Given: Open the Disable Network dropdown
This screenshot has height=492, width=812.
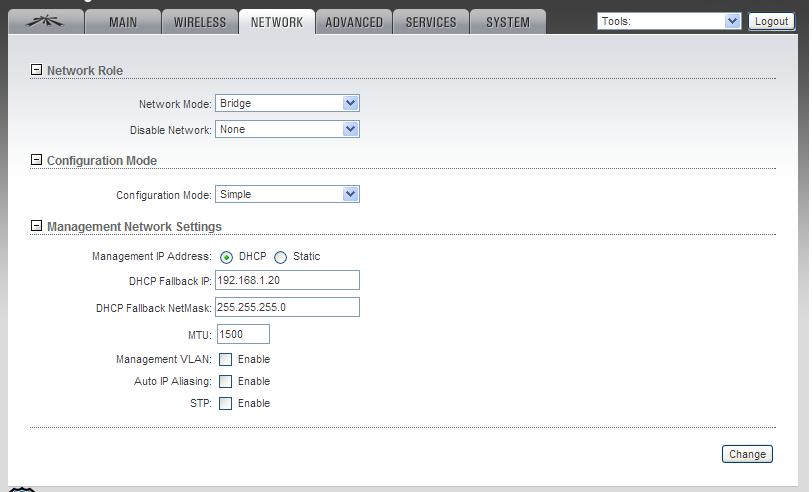Looking at the screenshot, I should pyautogui.click(x=287, y=129).
